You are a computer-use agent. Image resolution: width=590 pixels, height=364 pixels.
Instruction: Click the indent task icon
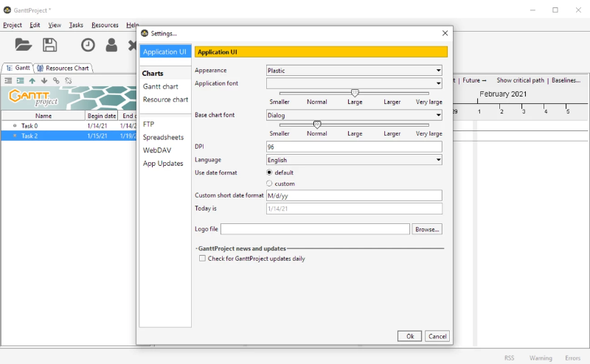[20, 80]
